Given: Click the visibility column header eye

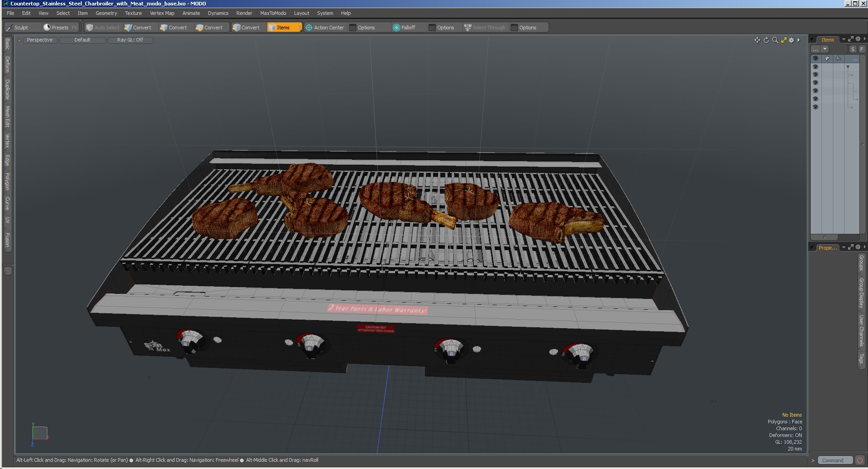Looking at the screenshot, I should 815,58.
